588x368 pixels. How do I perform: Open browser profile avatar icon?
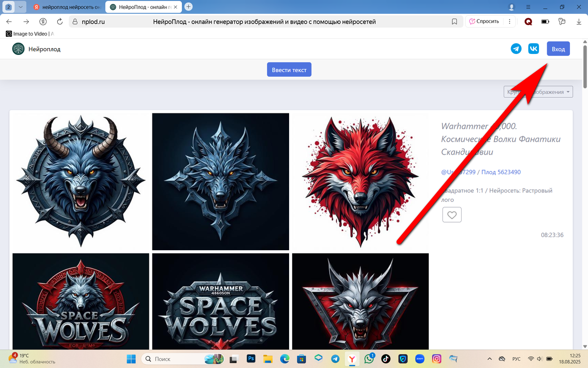(512, 7)
